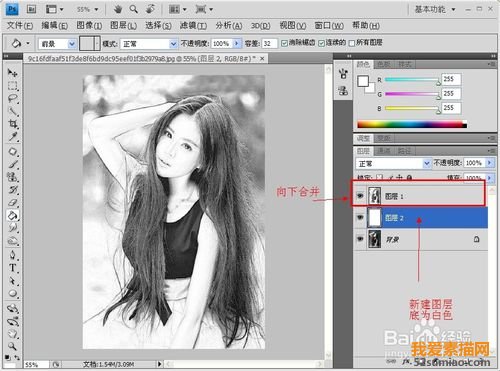The image size is (500, 371).
Task: Click the R channel slider
Action: coord(412,80)
